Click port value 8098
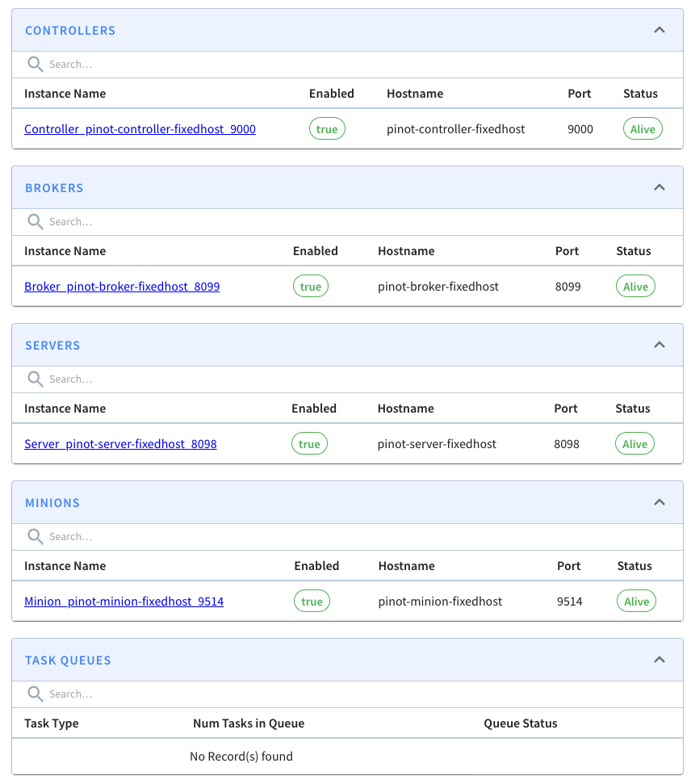The height and width of the screenshot is (784, 691). point(567,444)
